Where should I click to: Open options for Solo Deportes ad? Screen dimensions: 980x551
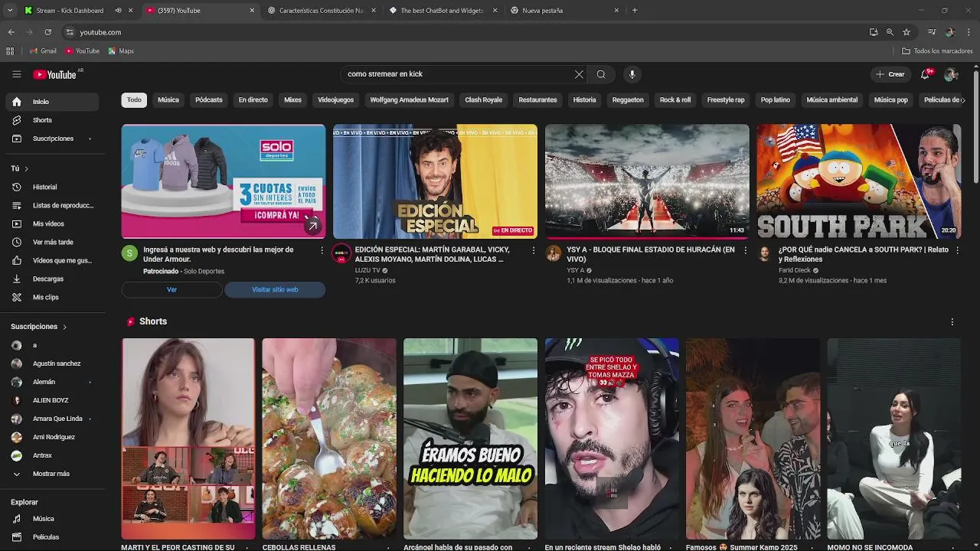(322, 250)
